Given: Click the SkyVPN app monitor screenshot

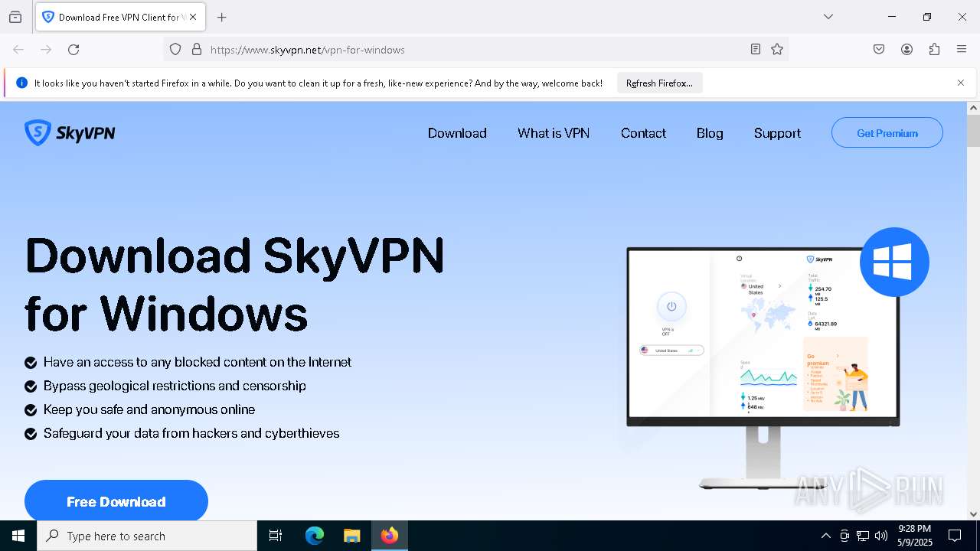Looking at the screenshot, I should pyautogui.click(x=763, y=337).
